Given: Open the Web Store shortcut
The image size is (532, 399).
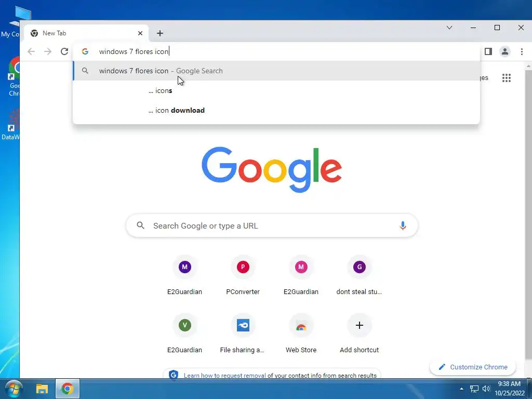Looking at the screenshot, I should [301, 334].
